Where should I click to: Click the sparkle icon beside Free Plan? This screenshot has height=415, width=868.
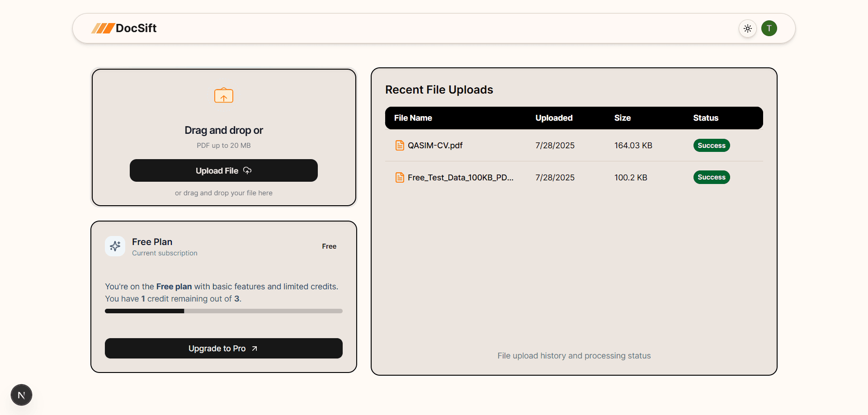115,246
